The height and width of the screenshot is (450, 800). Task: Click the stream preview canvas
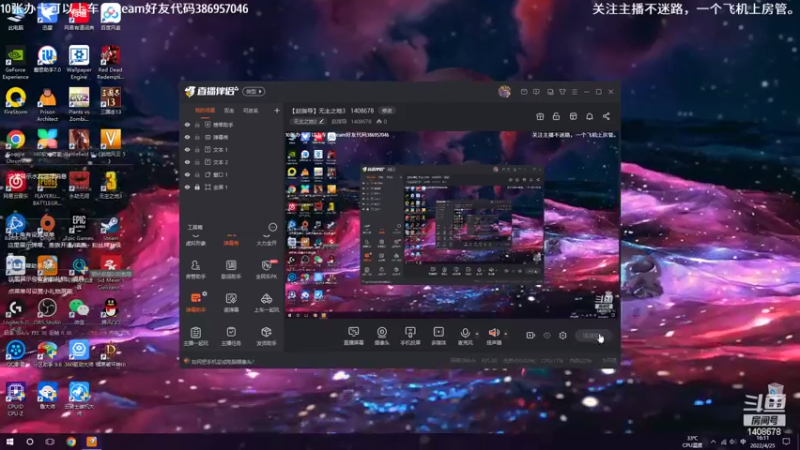tap(451, 224)
